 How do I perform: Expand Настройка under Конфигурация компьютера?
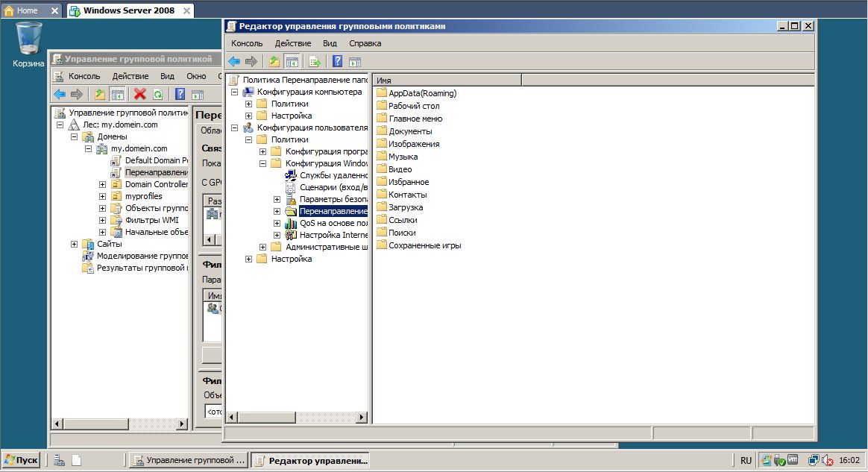(x=248, y=116)
